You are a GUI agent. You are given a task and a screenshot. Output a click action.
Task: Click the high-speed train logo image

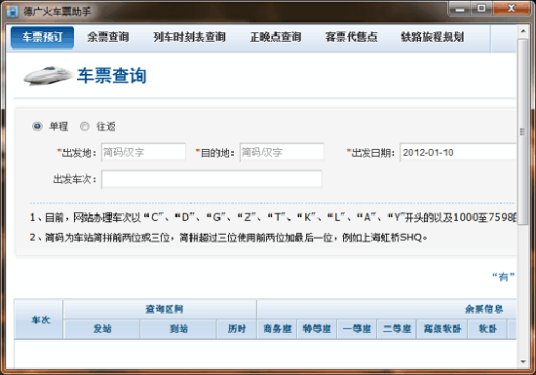pyautogui.click(x=48, y=76)
